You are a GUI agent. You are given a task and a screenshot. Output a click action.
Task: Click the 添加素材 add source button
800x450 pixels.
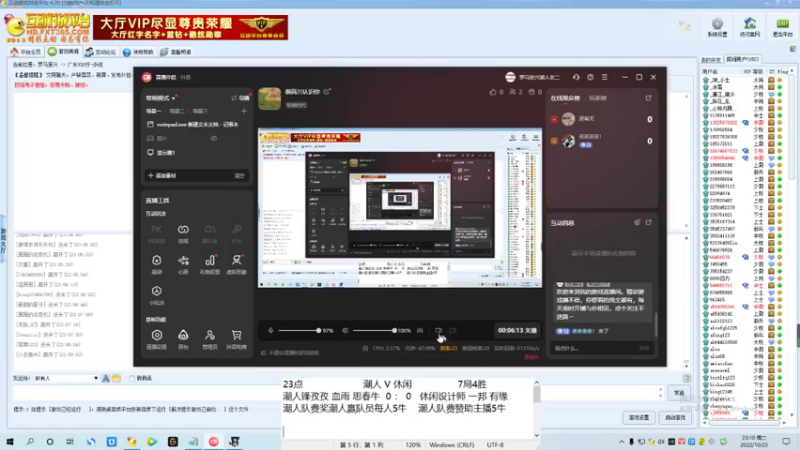[x=162, y=176]
